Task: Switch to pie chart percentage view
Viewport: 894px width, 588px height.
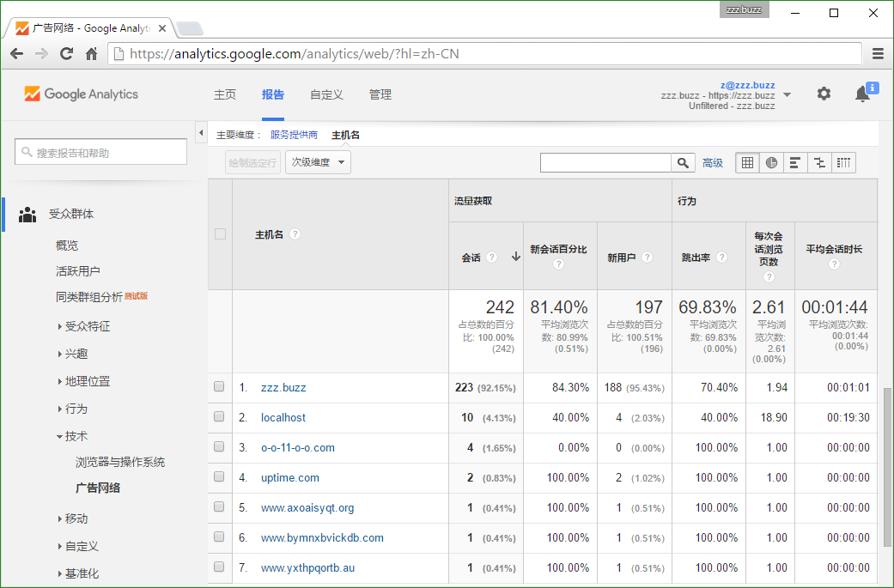Action: (x=771, y=163)
